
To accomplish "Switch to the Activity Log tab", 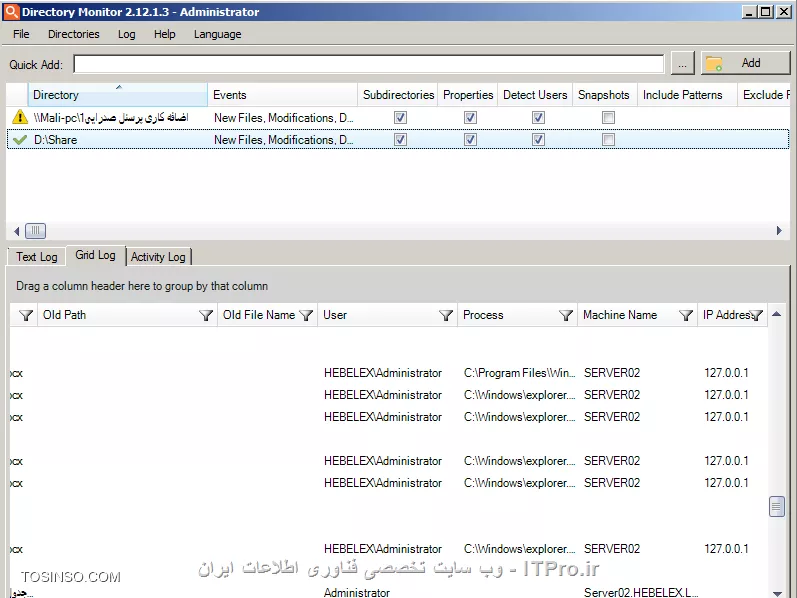I will (158, 257).
